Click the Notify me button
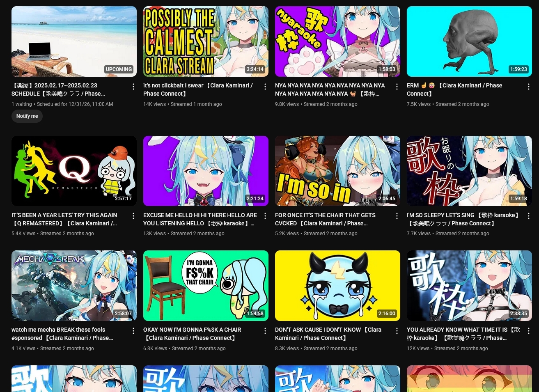This screenshot has height=392, width=539. (27, 116)
